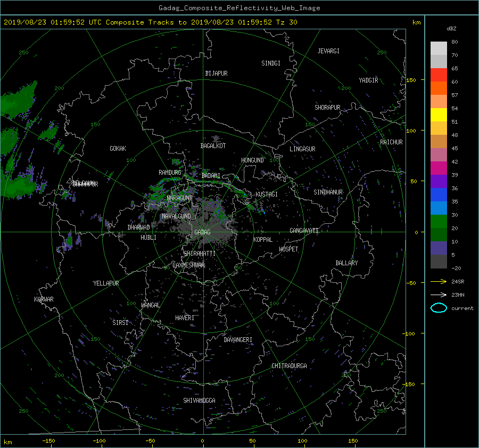
Task: Click the GOKAK city label
Action: point(118,149)
